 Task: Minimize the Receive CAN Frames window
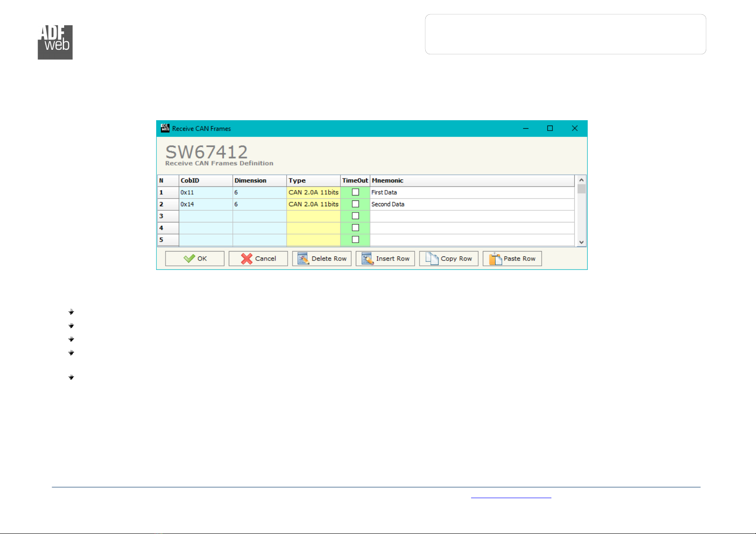coord(526,128)
